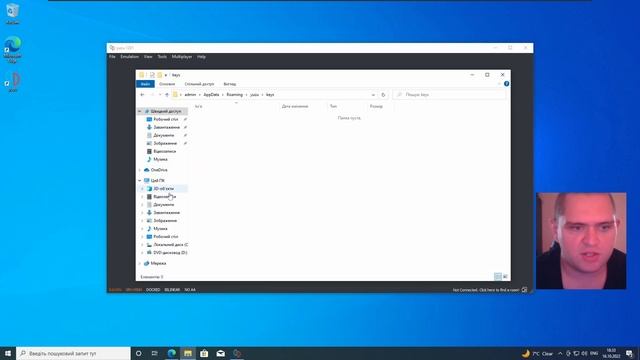Open the Windows Start menu
640x360 pixels.
click(x=8, y=353)
